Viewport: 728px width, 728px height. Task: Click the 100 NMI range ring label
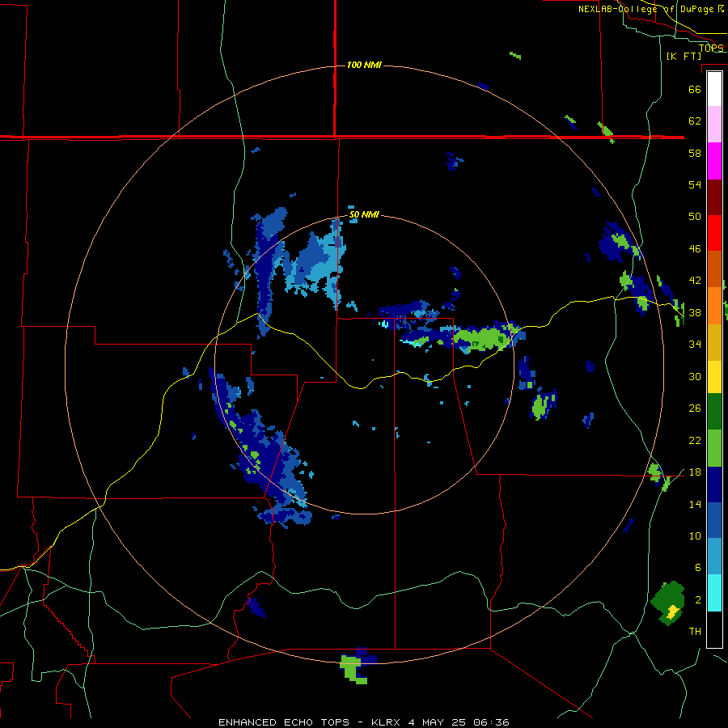click(364, 65)
